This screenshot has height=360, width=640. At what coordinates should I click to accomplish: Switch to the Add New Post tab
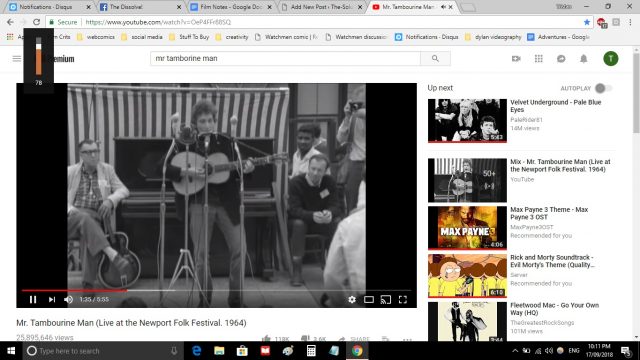[321, 7]
